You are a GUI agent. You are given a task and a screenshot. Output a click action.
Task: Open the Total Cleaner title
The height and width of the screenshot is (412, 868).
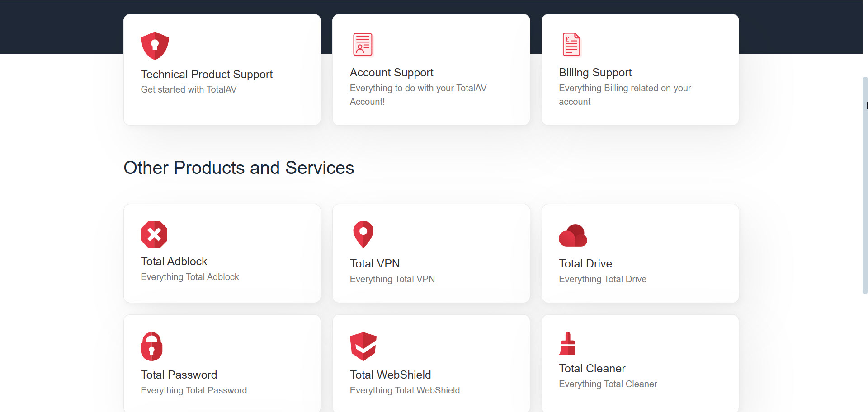(592, 368)
